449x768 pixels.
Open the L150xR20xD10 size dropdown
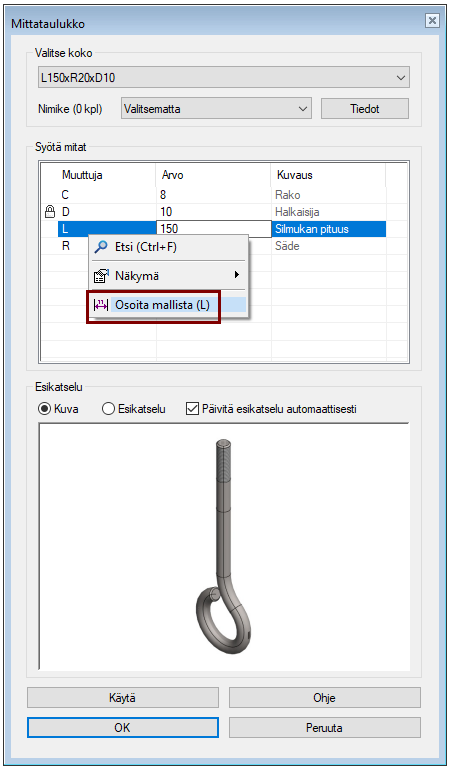click(224, 77)
